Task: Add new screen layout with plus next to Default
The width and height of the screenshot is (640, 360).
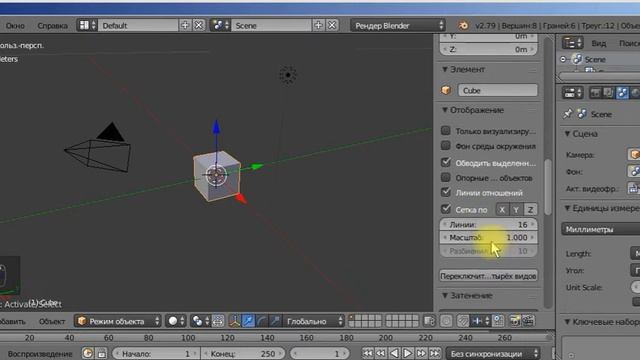Action: coord(185,25)
